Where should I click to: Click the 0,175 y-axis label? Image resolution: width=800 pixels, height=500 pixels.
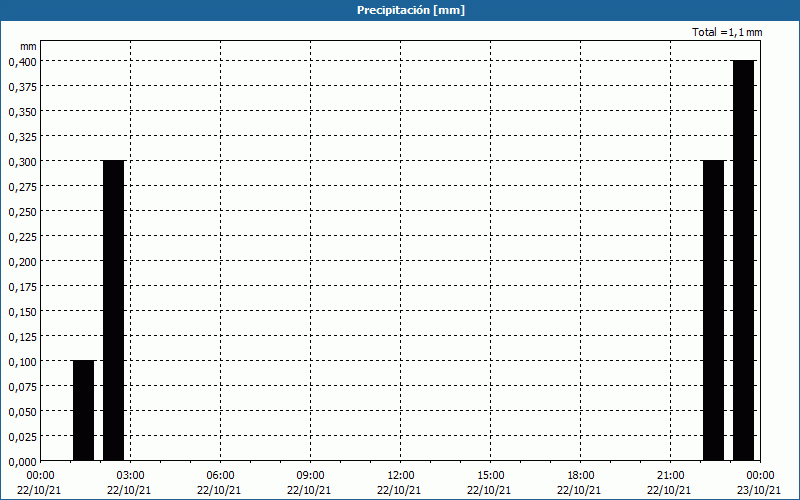(22, 287)
